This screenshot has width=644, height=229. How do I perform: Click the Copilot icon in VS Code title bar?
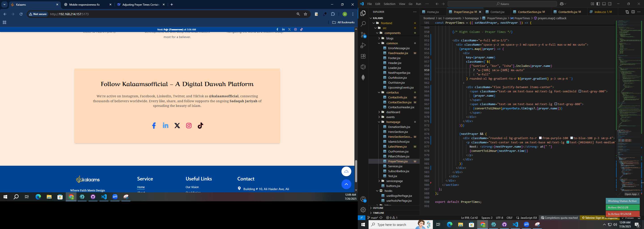click(562, 4)
